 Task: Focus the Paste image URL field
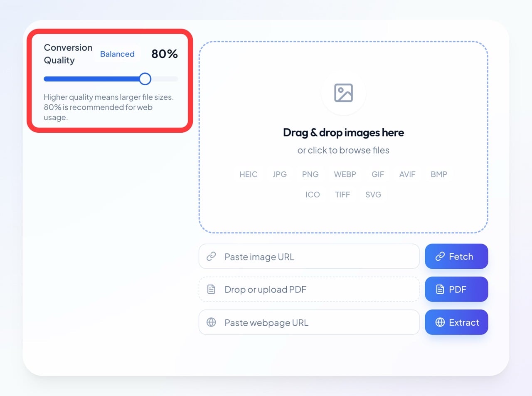309,256
